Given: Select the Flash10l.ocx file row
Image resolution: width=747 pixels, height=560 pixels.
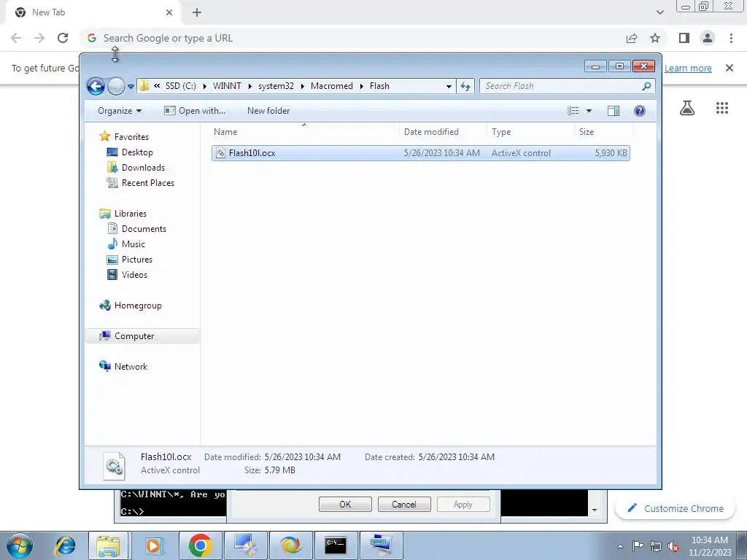Looking at the screenshot, I should tap(421, 153).
